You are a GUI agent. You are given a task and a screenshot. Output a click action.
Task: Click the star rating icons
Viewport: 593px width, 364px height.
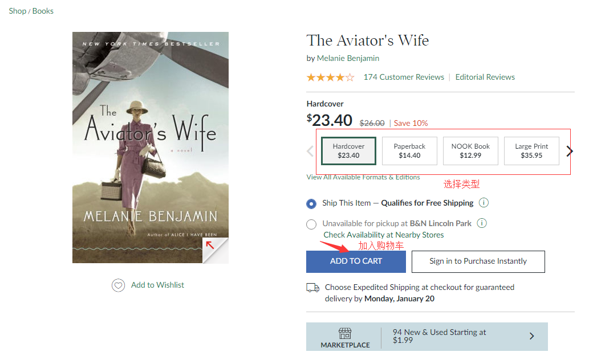click(x=330, y=77)
